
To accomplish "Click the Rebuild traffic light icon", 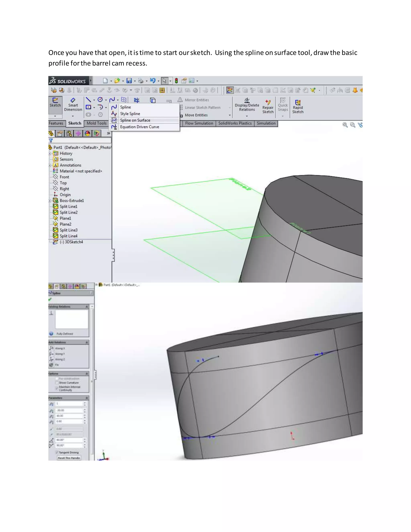I will [176, 81].
